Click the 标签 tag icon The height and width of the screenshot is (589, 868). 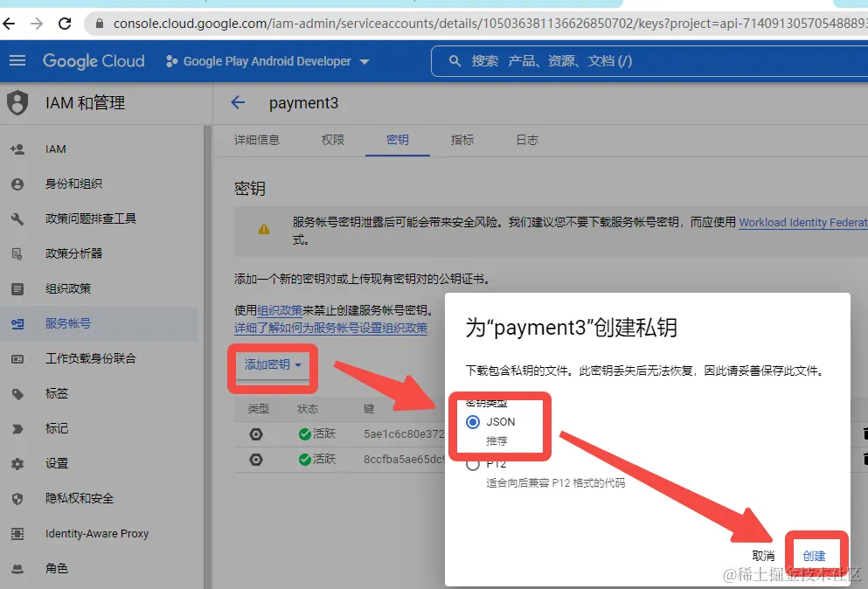[17, 393]
